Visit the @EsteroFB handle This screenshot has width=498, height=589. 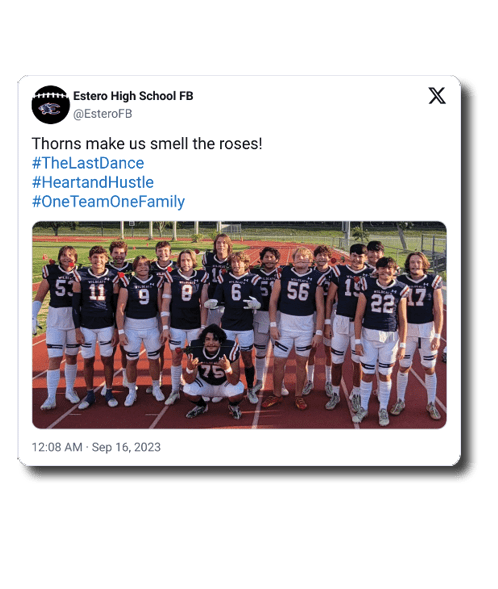(103, 114)
